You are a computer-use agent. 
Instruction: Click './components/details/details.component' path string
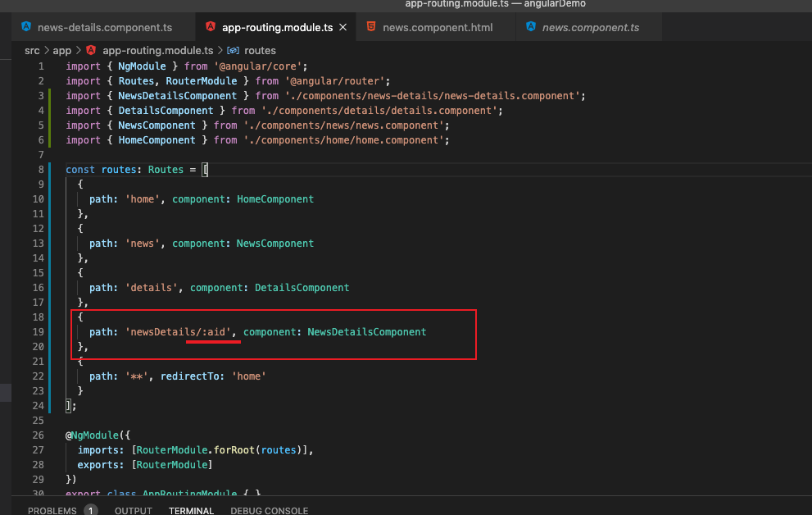[379, 111]
